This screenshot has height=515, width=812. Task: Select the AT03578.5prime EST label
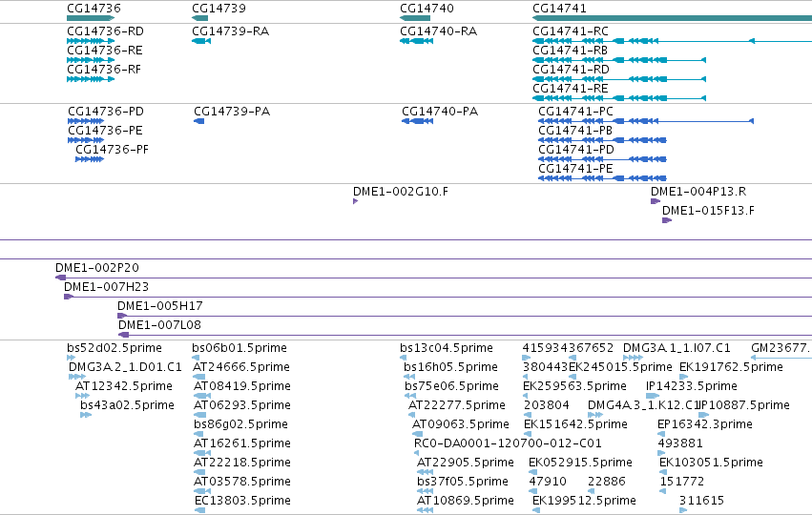[x=241, y=482]
